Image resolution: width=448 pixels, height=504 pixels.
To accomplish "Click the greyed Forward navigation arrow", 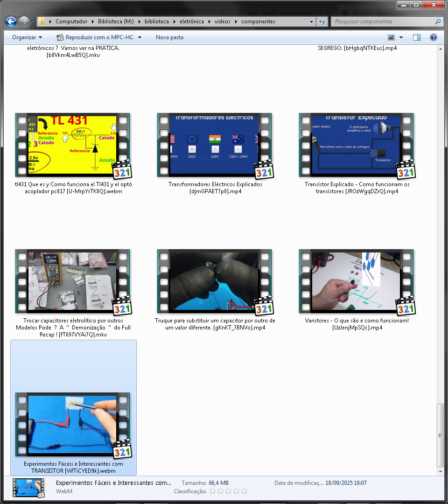I will (24, 21).
